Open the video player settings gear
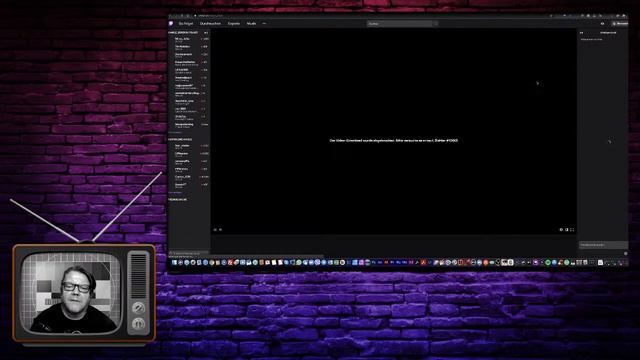The height and width of the screenshot is (360, 640). pyautogui.click(x=561, y=230)
